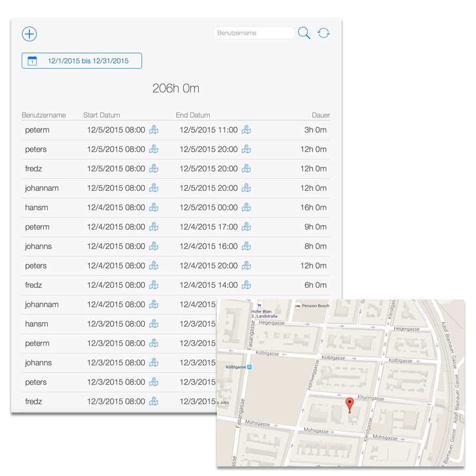Click the total time 206h 0m
Screen dimensions: 476x476
(176, 88)
